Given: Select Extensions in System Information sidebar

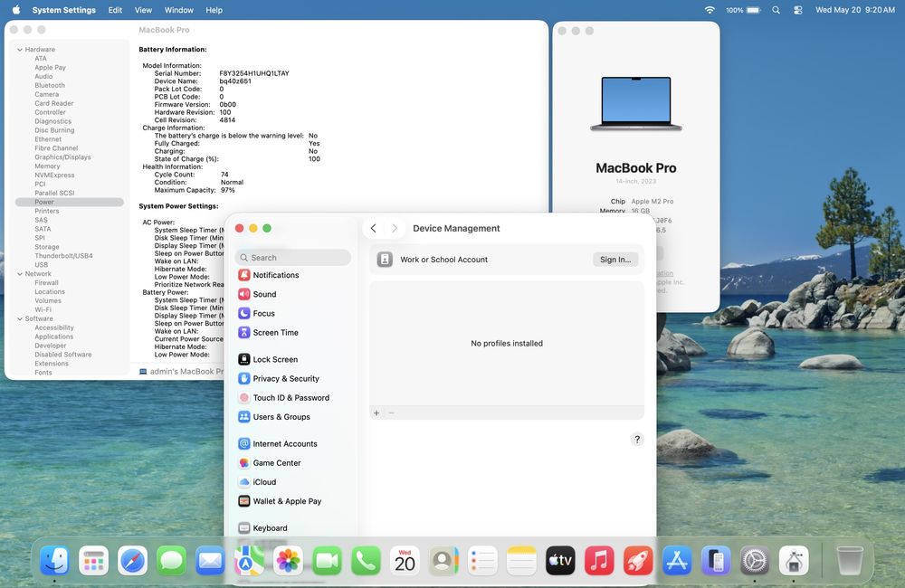Looking at the screenshot, I should coord(52,364).
